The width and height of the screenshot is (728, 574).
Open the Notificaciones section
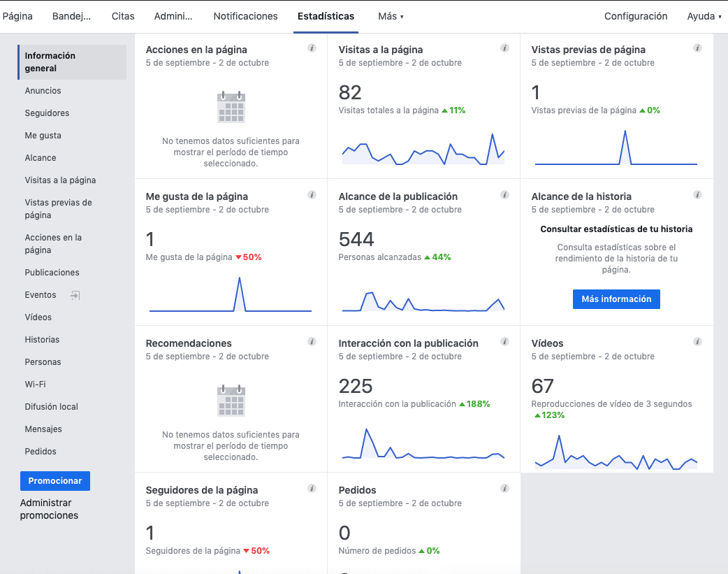pos(245,15)
